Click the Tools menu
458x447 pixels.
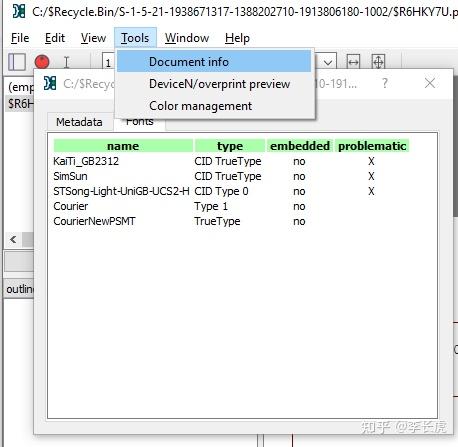[135, 38]
